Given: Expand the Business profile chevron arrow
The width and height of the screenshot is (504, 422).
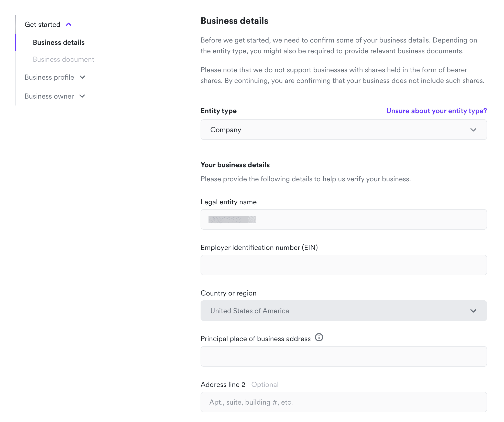Looking at the screenshot, I should pos(82,77).
